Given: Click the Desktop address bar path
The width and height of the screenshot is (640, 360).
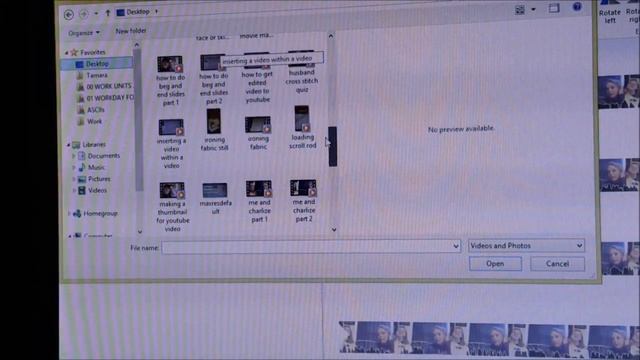Looking at the screenshot, I should (138, 12).
